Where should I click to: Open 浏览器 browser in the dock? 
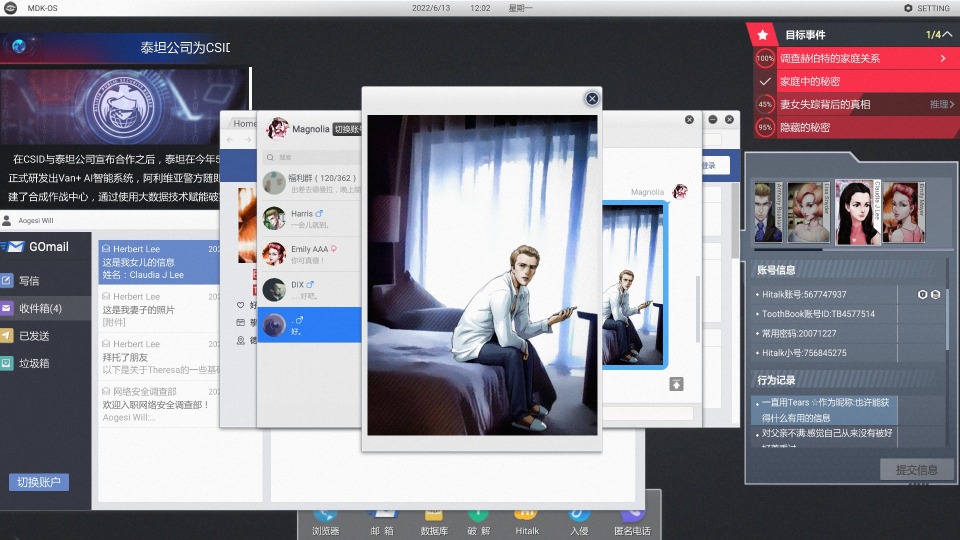(325, 523)
